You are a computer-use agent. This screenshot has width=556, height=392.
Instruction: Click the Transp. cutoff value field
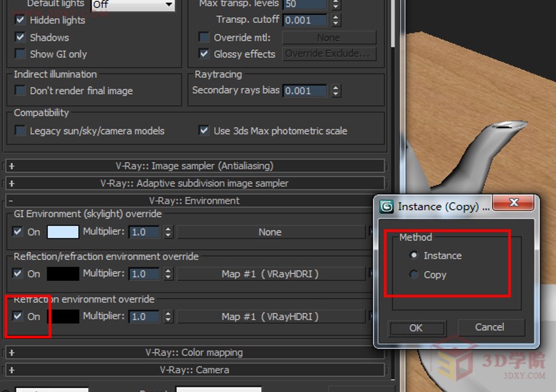coord(305,20)
